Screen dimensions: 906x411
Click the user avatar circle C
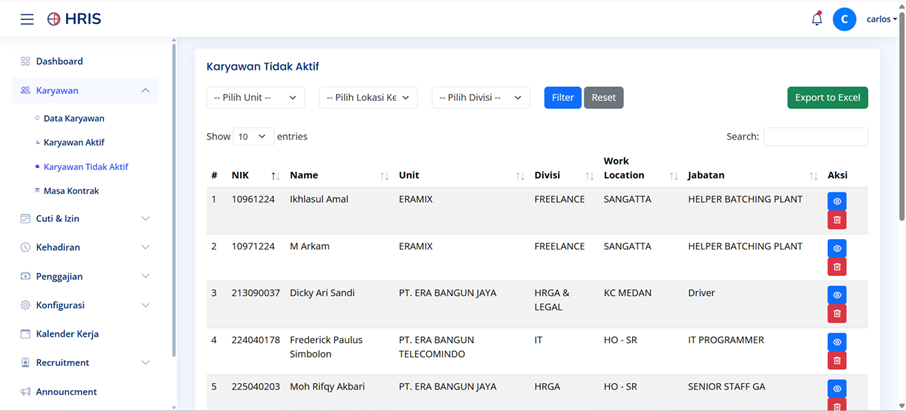[844, 19]
